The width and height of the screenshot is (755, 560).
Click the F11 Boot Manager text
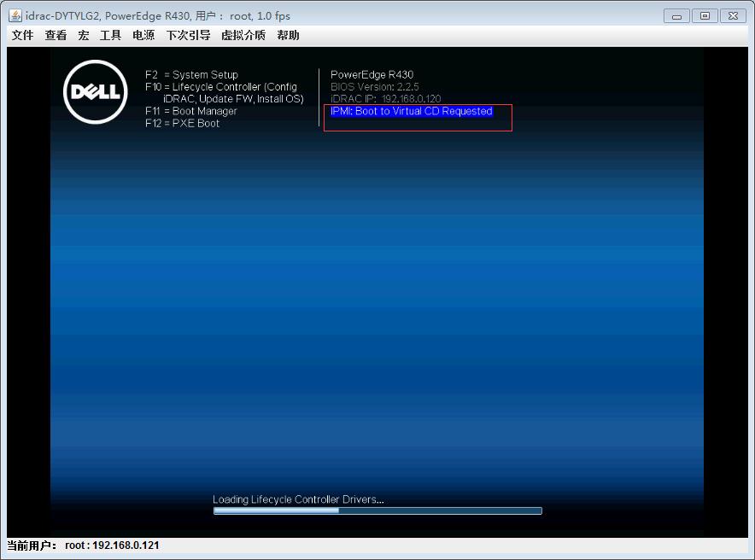pyautogui.click(x=190, y=111)
